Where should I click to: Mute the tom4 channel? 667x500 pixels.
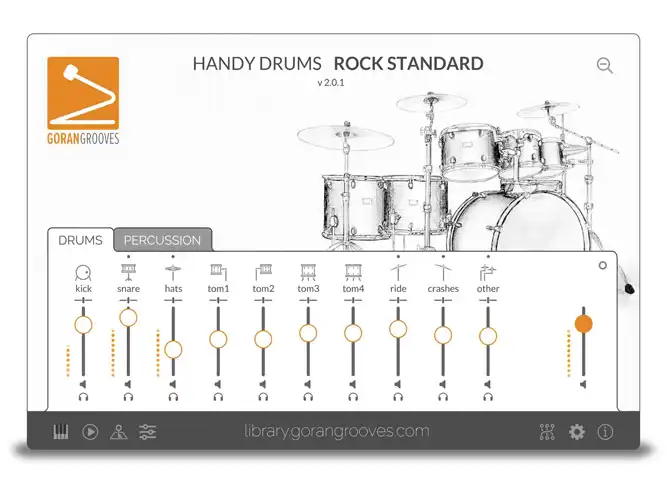tap(353, 385)
